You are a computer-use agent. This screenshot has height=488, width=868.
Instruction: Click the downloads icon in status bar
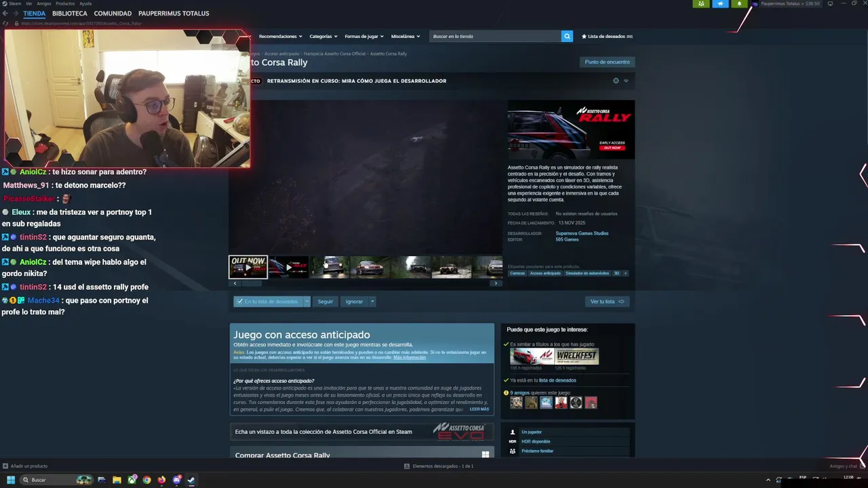pos(407,466)
